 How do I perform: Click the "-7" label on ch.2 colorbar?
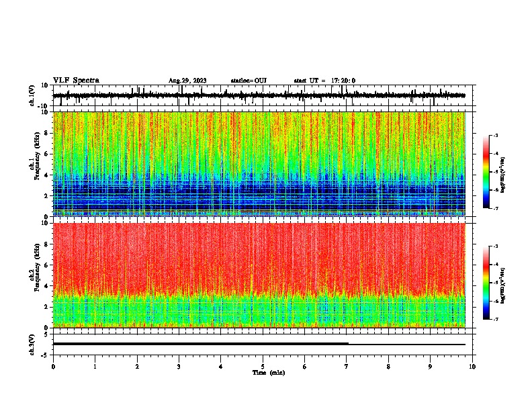[x=496, y=319]
